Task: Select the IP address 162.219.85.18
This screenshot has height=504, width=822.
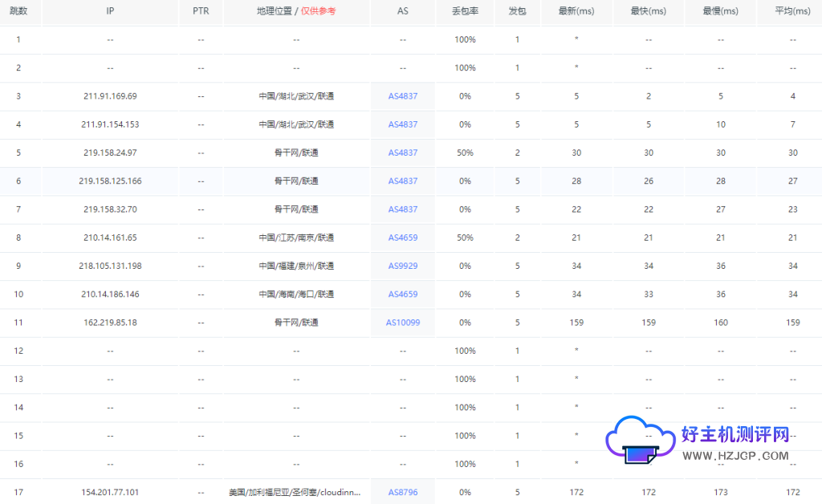Action: point(110,323)
